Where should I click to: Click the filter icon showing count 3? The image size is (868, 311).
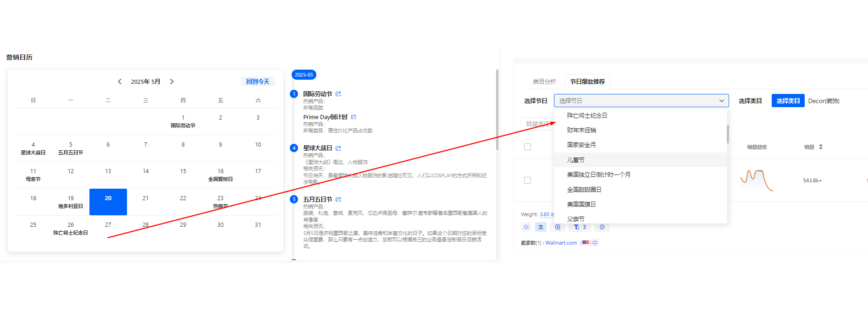pos(579,227)
